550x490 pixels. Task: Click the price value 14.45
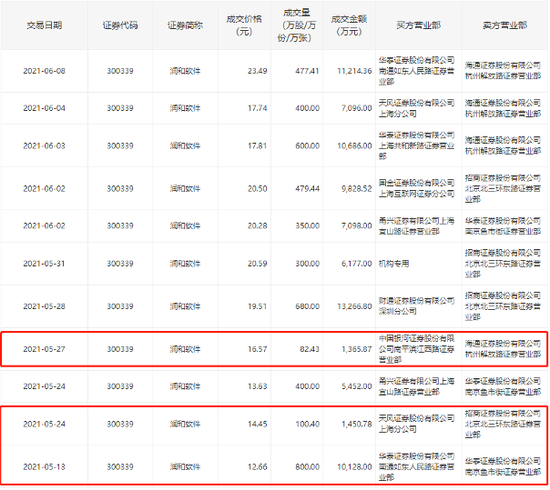pos(257,424)
